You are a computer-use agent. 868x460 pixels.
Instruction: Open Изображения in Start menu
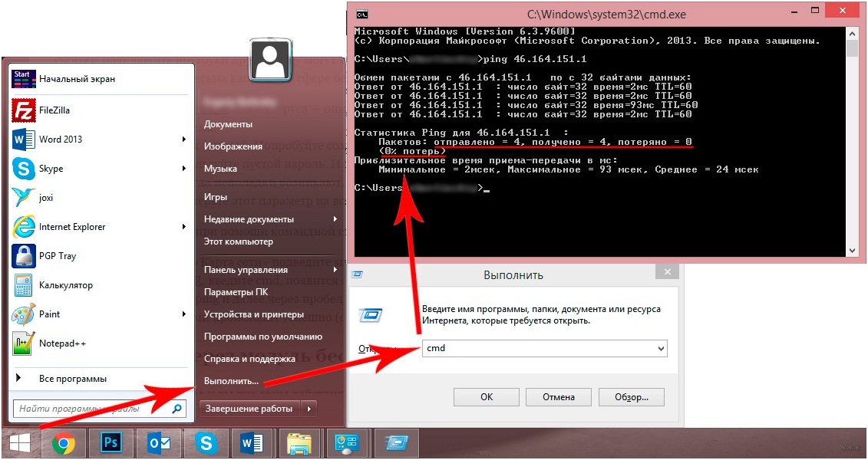[233, 146]
